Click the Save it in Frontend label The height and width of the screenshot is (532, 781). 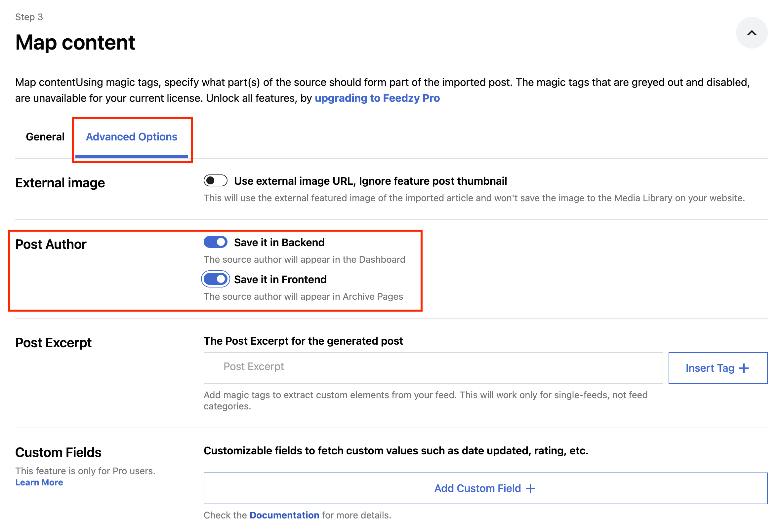click(280, 280)
